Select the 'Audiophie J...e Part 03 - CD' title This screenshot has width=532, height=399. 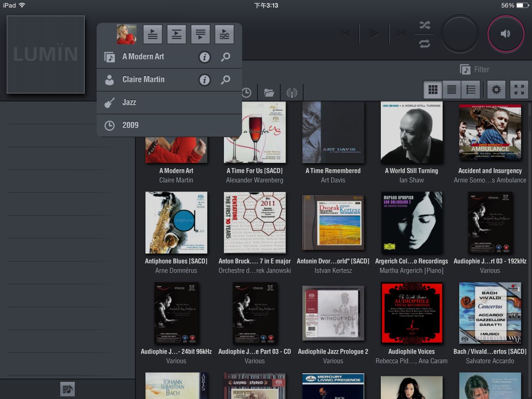pos(254,352)
